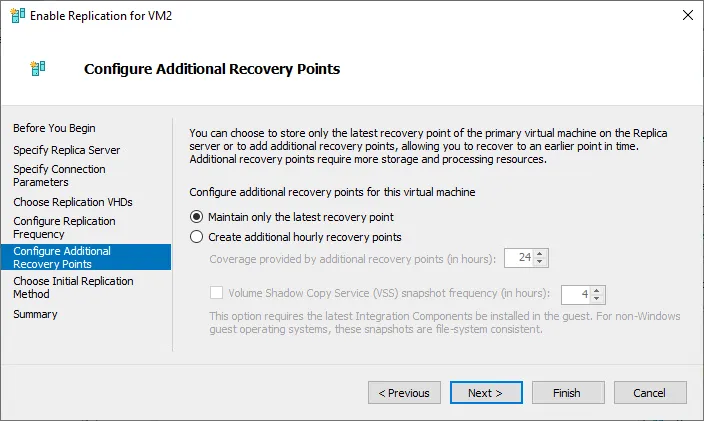Screen dimensions: 704x421
Task: Decrease coverage hours with down arrow
Action: point(541,262)
